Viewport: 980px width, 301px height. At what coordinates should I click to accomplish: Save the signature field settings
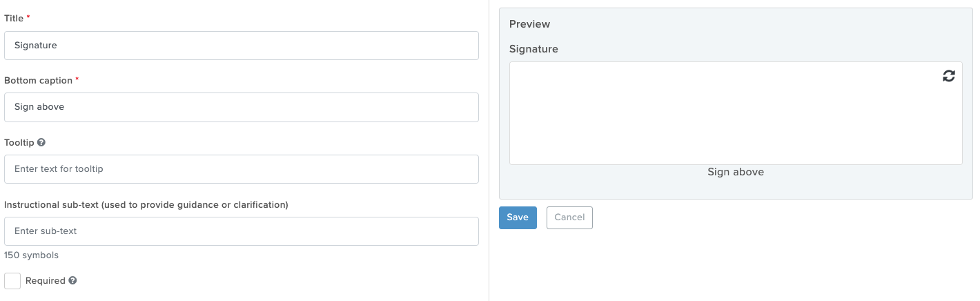(518, 217)
